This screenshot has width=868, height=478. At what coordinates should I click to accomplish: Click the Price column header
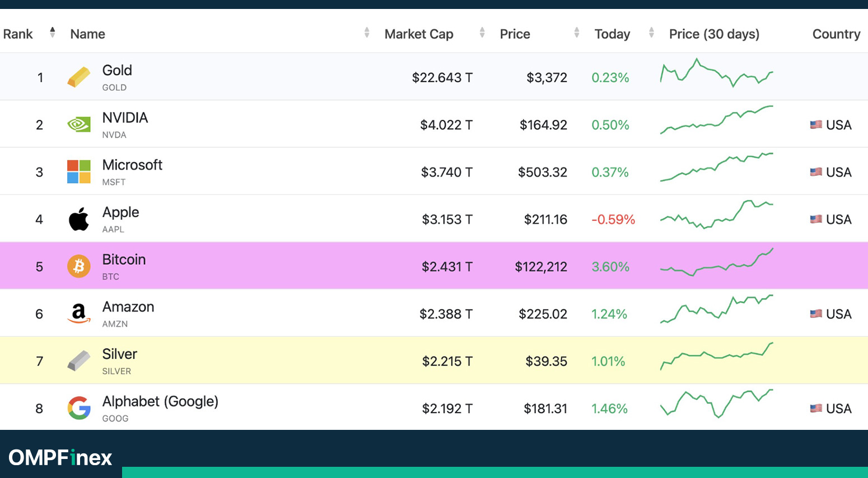[x=515, y=34]
